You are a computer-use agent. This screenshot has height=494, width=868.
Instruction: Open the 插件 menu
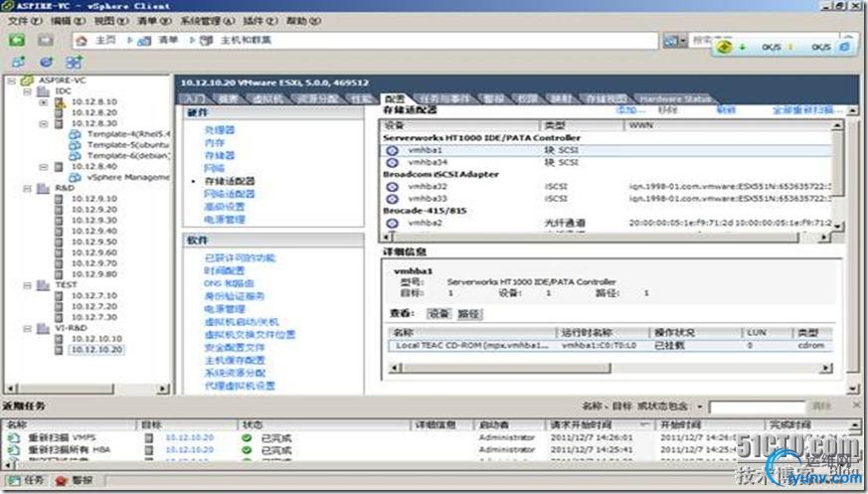[260, 21]
